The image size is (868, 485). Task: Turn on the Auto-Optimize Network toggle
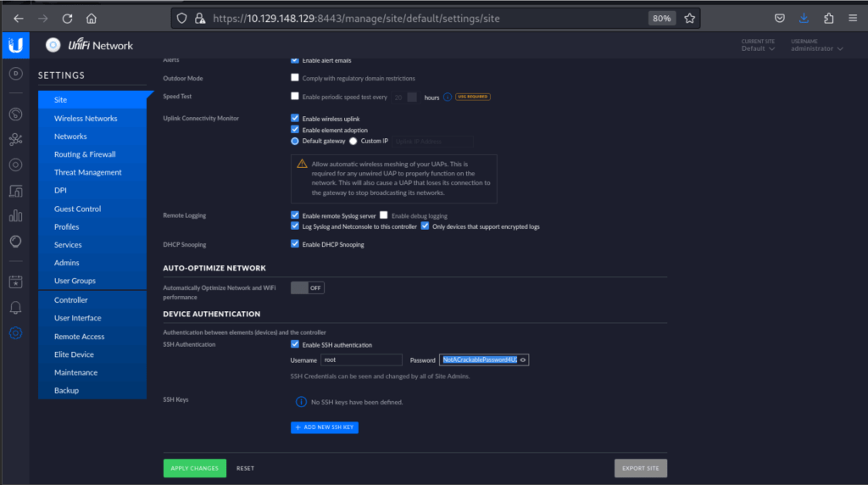[x=307, y=287]
